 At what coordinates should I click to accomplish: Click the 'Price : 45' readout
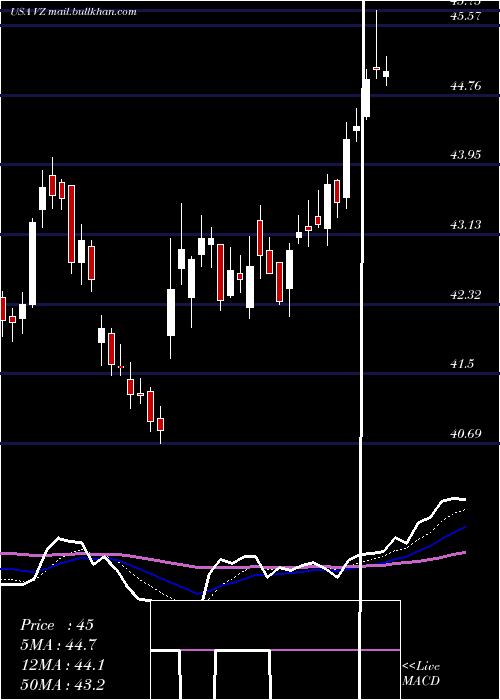(x=57, y=625)
